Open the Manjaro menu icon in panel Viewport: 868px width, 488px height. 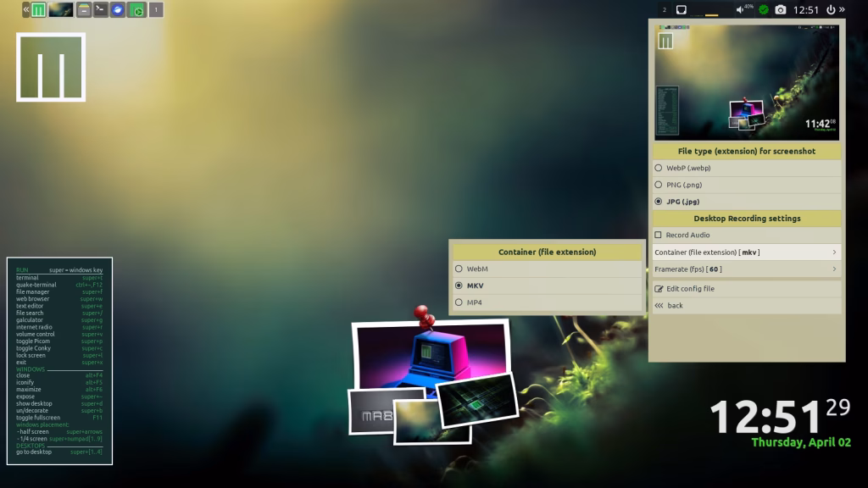click(39, 10)
